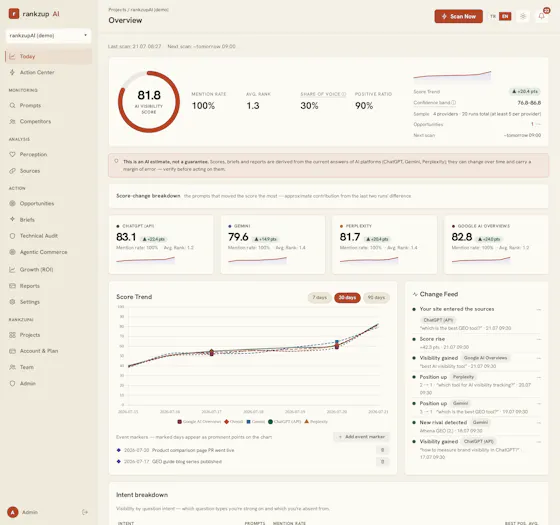Screen dimensions: 560x525
Task: Open the Perception section
Action: pos(49,154)
